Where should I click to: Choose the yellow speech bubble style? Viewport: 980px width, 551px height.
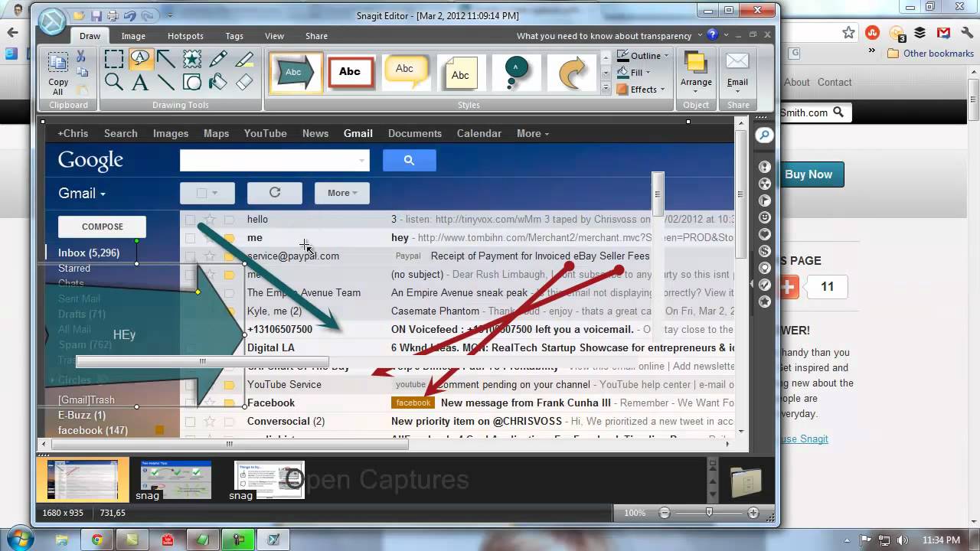click(x=405, y=71)
